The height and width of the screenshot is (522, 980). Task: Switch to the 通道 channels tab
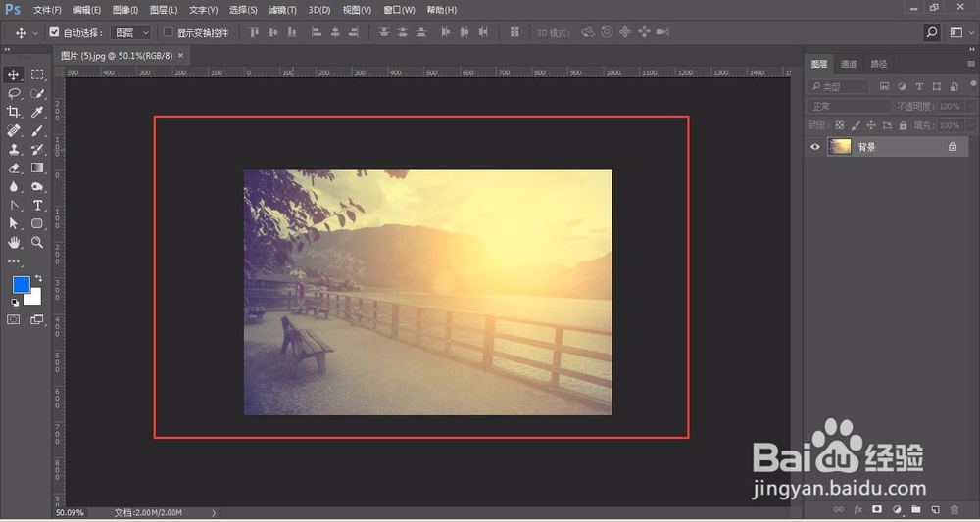(849, 64)
